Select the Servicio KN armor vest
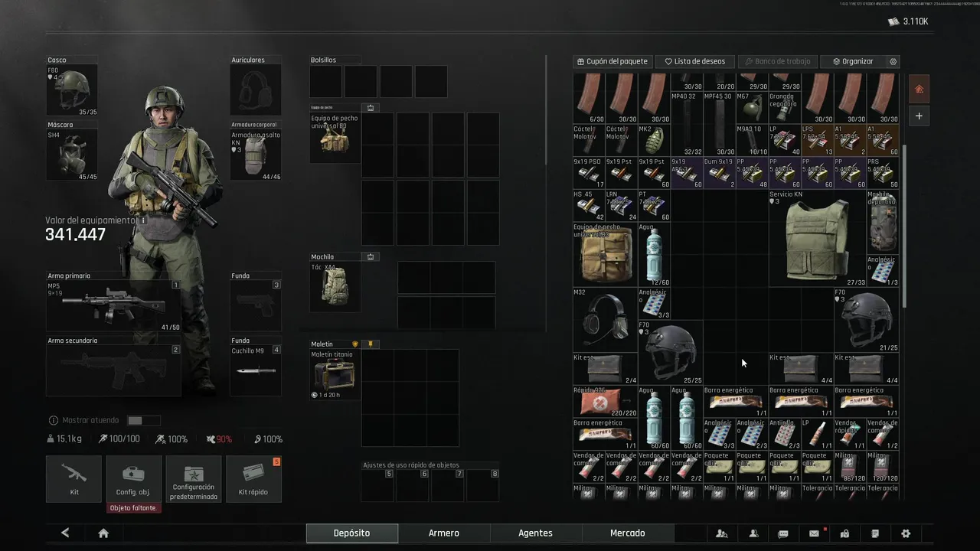The height and width of the screenshot is (551, 980). pyautogui.click(x=817, y=238)
